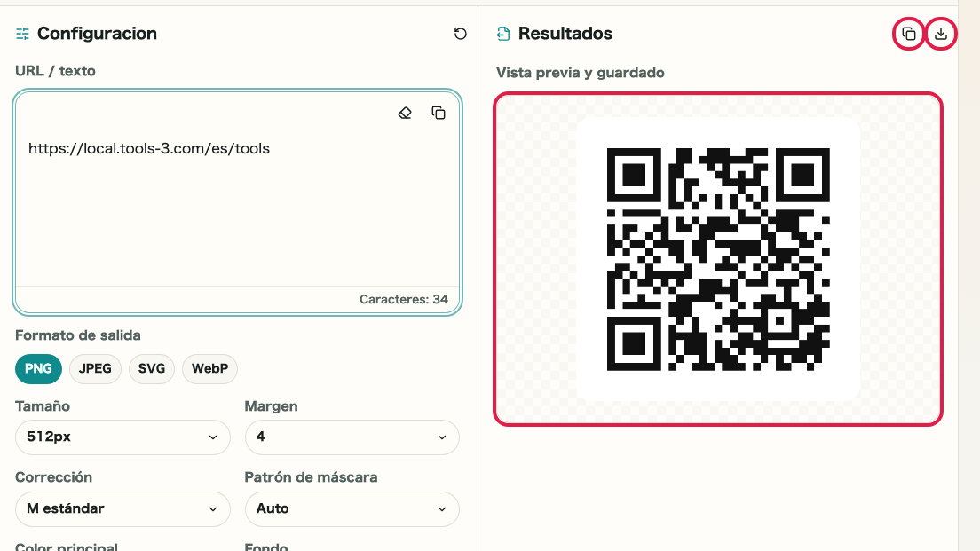Click the 'Corrección' label
Viewport: 980px width, 551px height.
54,477
